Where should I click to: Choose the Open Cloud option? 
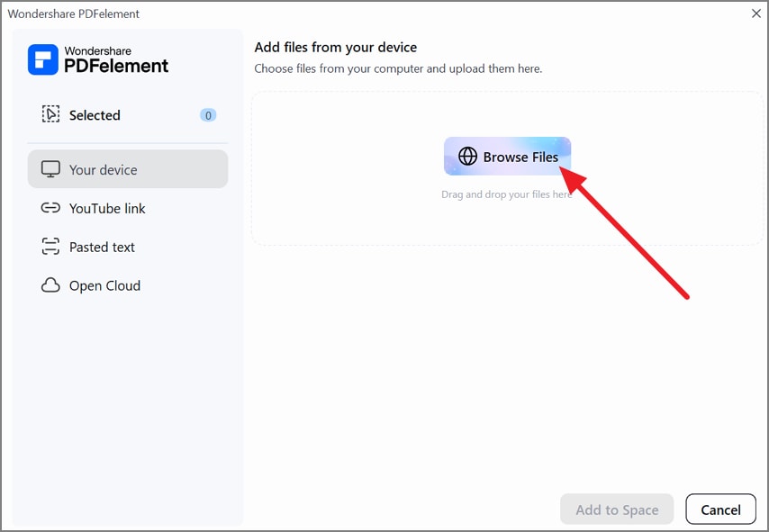click(128, 285)
